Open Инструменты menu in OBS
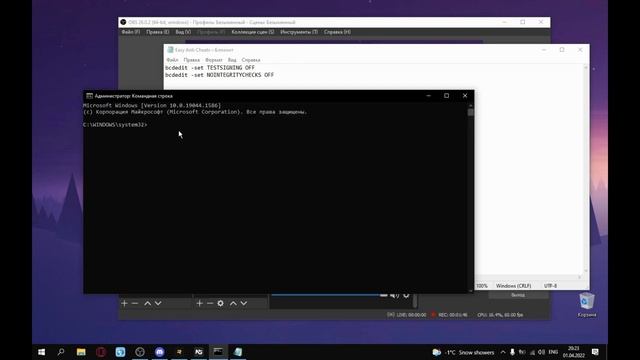 point(299,32)
